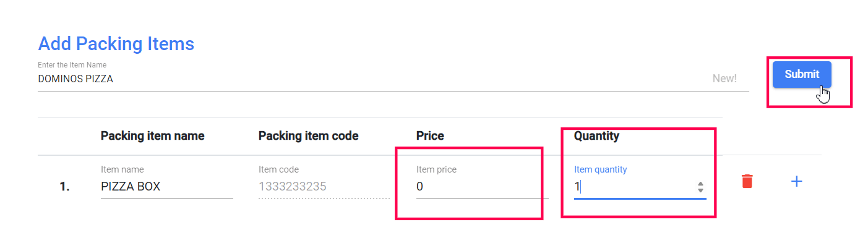Add a new packing item row with plus icon
This screenshot has width=868, height=248.
(797, 181)
